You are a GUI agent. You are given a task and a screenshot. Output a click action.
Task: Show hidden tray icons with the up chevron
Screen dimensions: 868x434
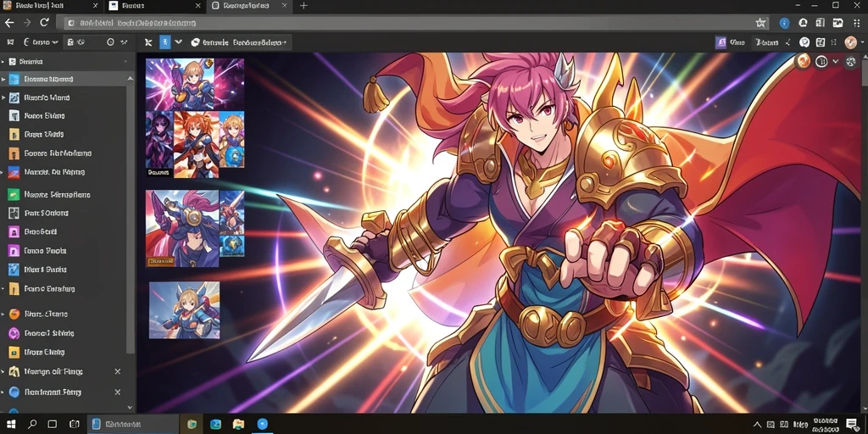click(x=757, y=424)
